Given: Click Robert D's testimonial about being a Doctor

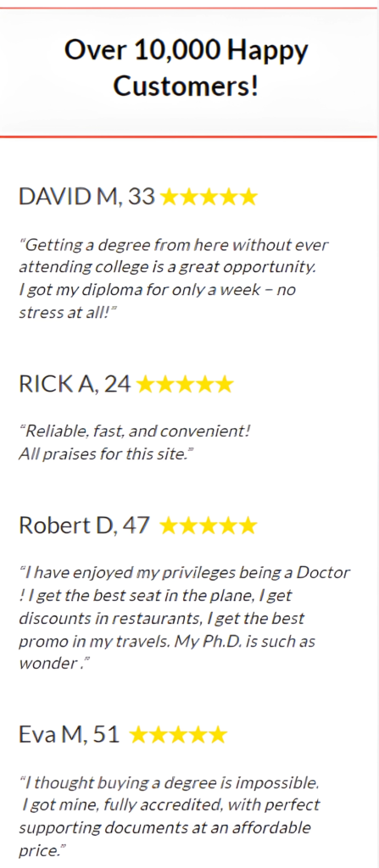Looking at the screenshot, I should (184, 618).
